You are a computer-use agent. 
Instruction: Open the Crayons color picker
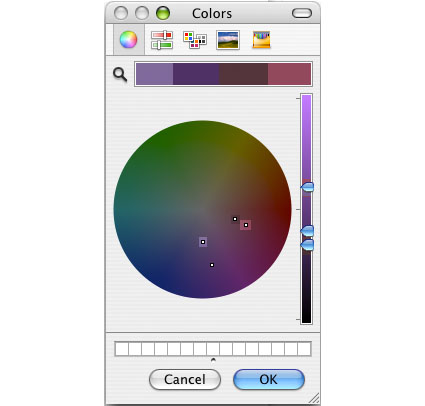pos(261,40)
